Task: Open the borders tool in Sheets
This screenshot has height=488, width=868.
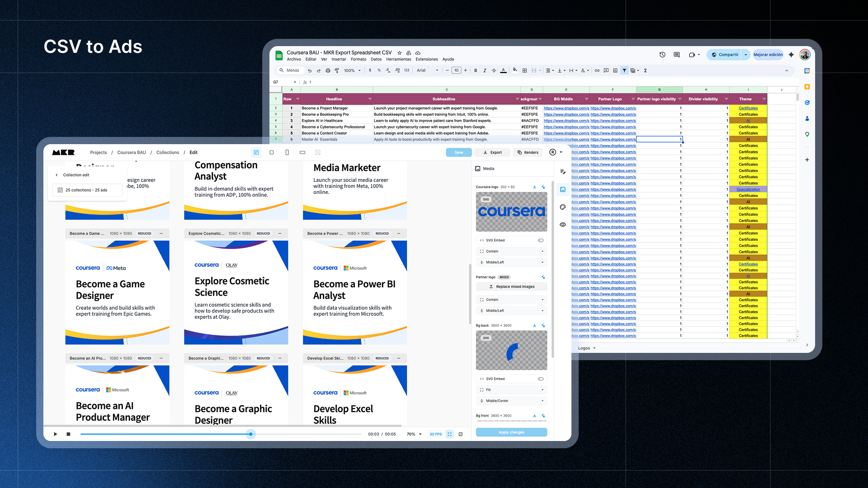Action: [x=524, y=70]
